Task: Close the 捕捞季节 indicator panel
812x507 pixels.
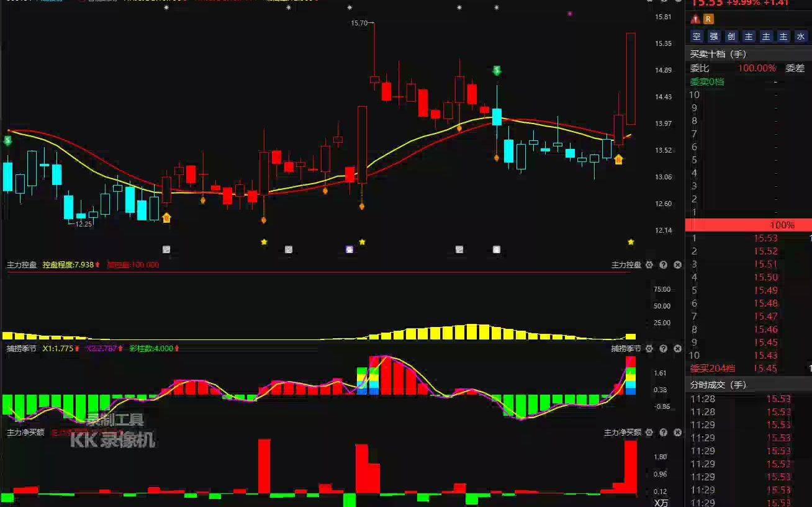Action: [677, 349]
